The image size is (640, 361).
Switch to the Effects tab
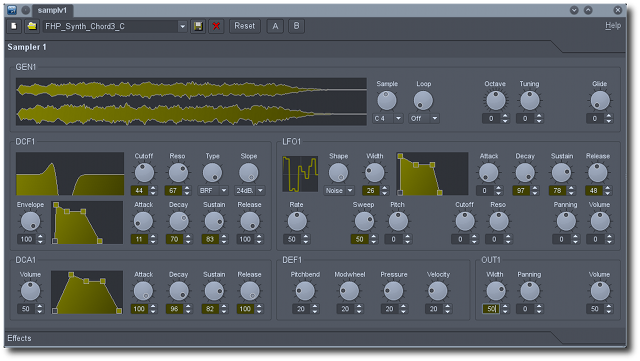[19, 338]
